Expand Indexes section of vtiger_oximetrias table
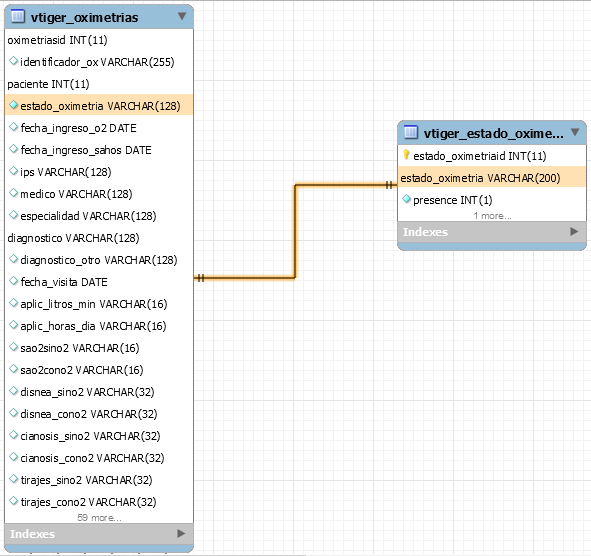The width and height of the screenshot is (591, 556). pos(181,533)
